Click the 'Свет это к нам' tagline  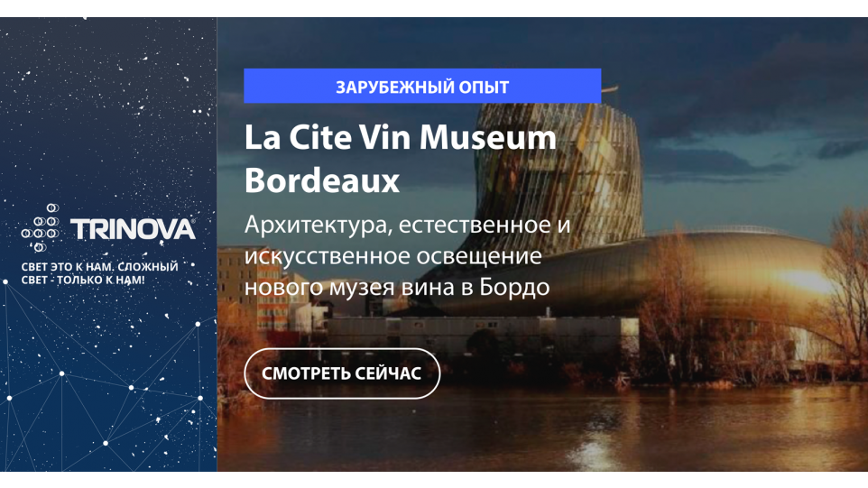99,272
